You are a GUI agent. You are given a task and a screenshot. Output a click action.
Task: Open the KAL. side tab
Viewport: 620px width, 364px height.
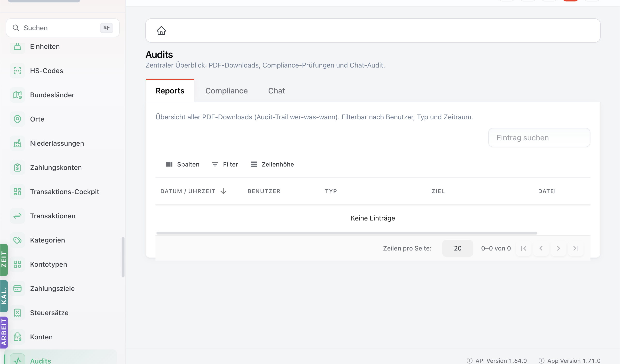[x=4, y=296]
